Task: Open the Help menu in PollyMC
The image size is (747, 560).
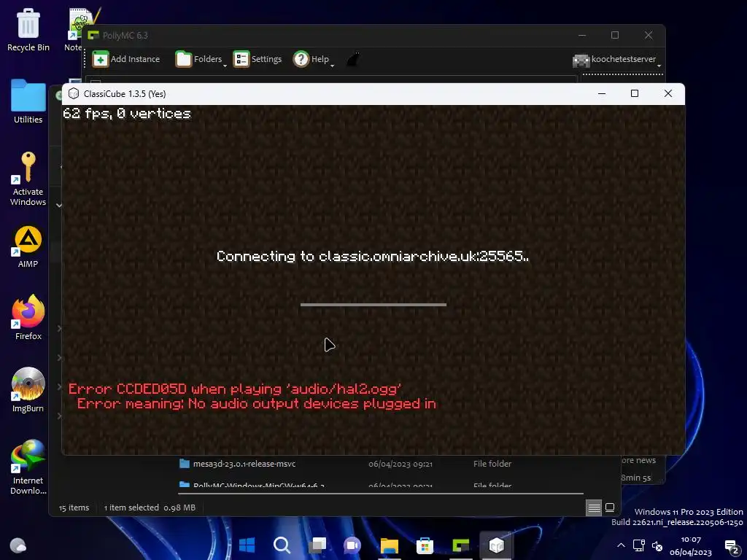Action: pyautogui.click(x=313, y=59)
